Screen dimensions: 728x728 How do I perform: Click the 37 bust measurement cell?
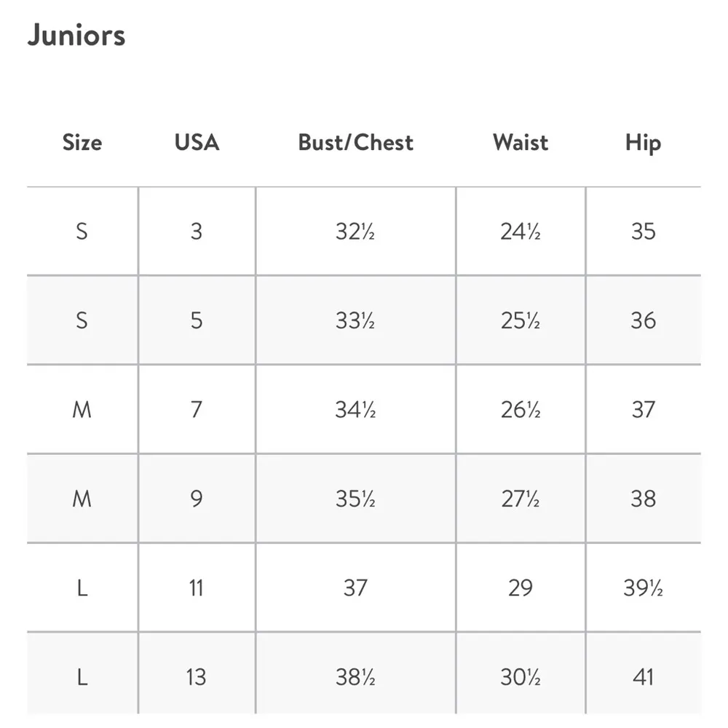355,587
